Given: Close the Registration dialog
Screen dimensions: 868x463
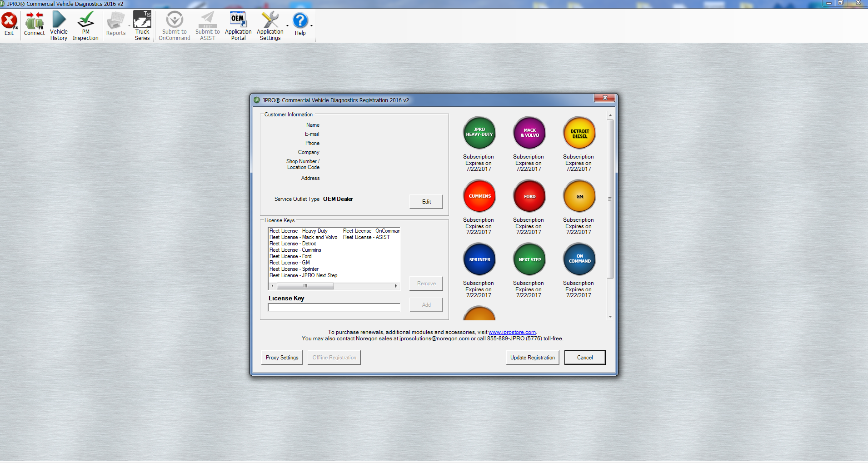Looking at the screenshot, I should pos(605,98).
